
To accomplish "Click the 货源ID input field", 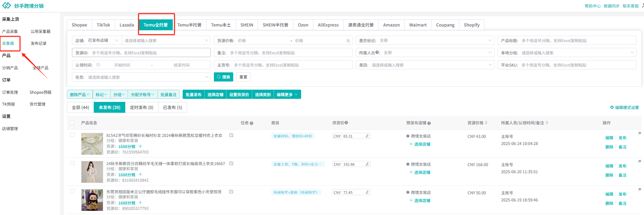I will 141,53.
